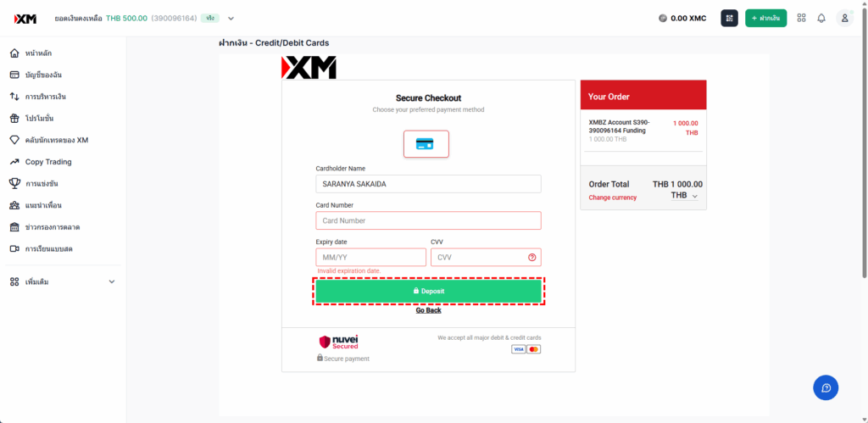Image resolution: width=868 pixels, height=423 pixels.
Task: Click the account number (390096164) text
Action: [x=174, y=19]
